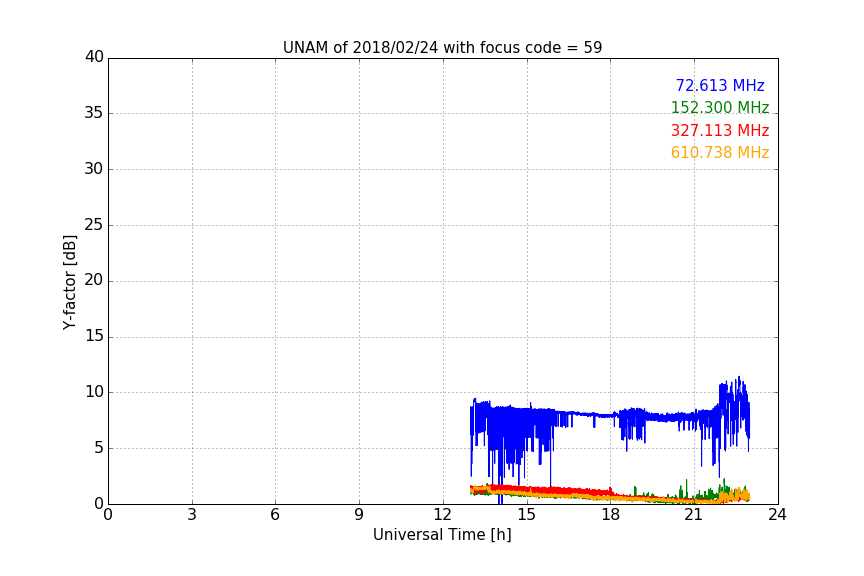864x576 pixels.
Task: Click the y-axis tick value 20
Action: pyautogui.click(x=94, y=280)
